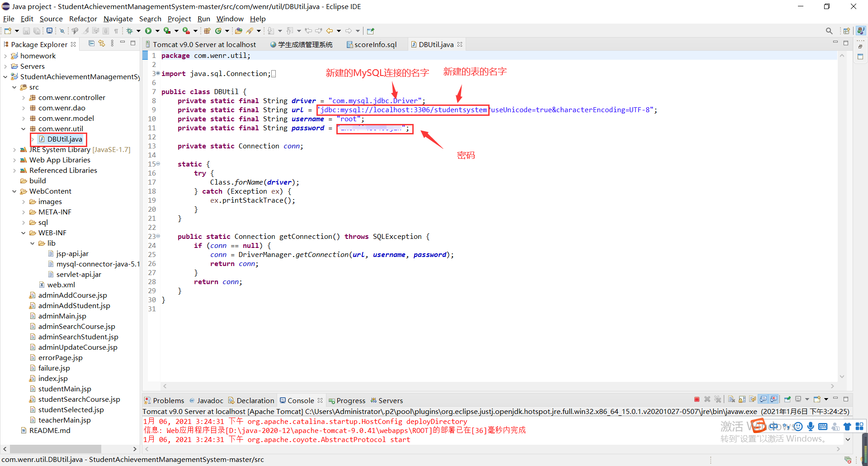Run the project with green play icon

pos(148,31)
